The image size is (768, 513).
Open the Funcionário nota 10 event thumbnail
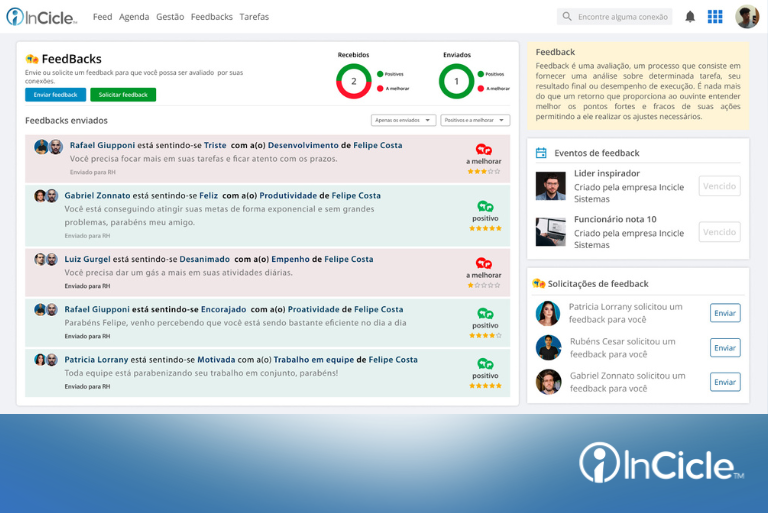point(551,232)
